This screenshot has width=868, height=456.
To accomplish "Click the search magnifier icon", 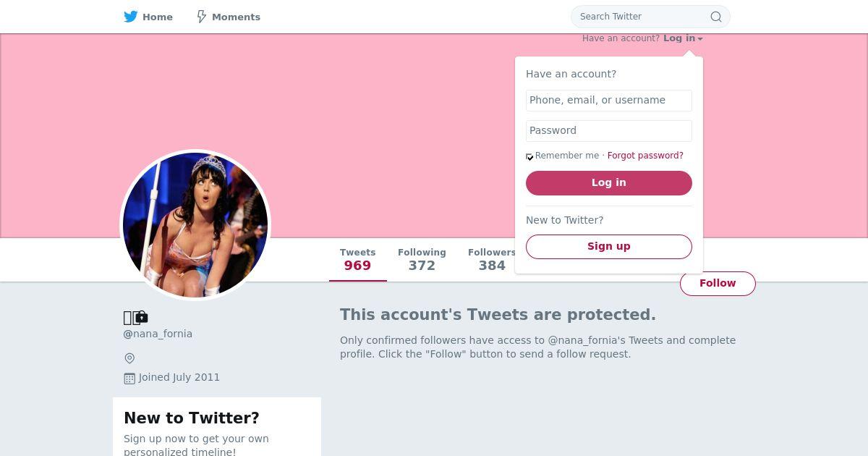I will point(715,17).
